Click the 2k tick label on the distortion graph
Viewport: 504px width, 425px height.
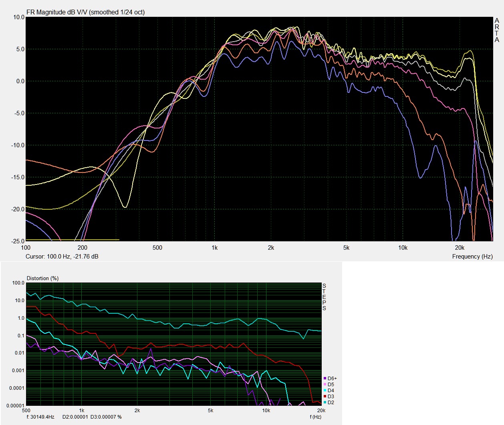coord(137,411)
